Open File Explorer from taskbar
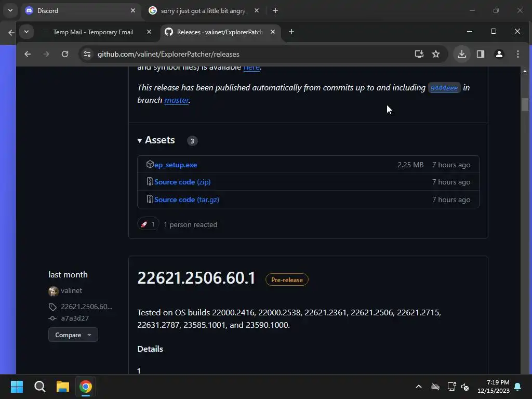 (x=63, y=387)
